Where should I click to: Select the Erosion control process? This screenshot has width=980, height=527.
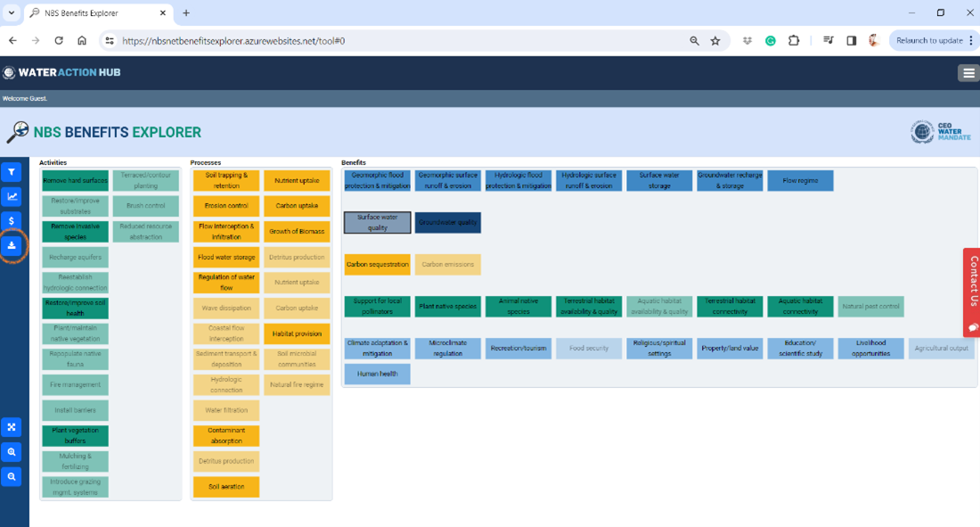pos(226,206)
